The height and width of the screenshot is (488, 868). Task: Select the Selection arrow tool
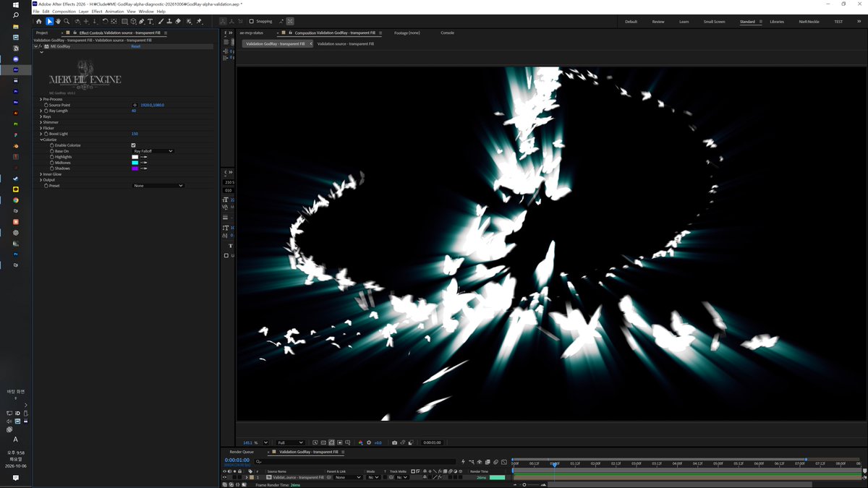click(49, 22)
